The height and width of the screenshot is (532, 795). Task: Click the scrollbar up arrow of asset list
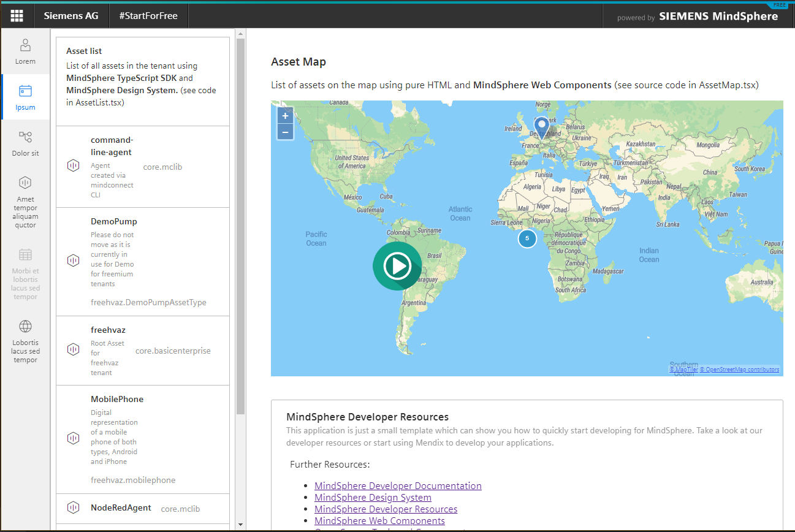point(240,34)
